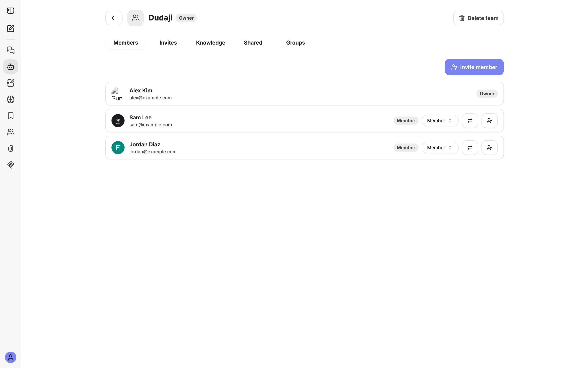Open role dropdown for Jordan Diaz

440,148
